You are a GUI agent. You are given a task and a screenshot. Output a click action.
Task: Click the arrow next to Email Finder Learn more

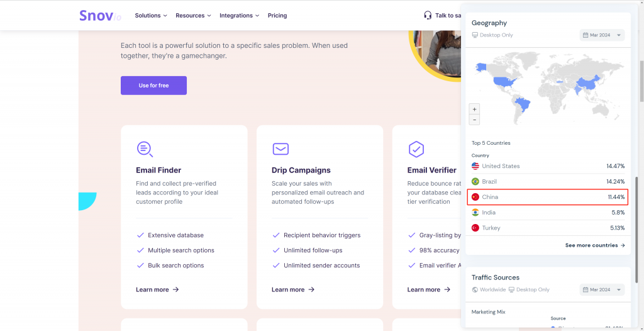176,289
